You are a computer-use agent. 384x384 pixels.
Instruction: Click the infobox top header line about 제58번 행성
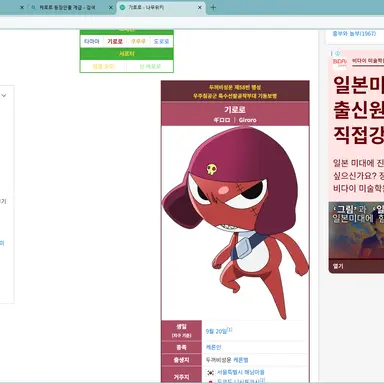[235, 87]
